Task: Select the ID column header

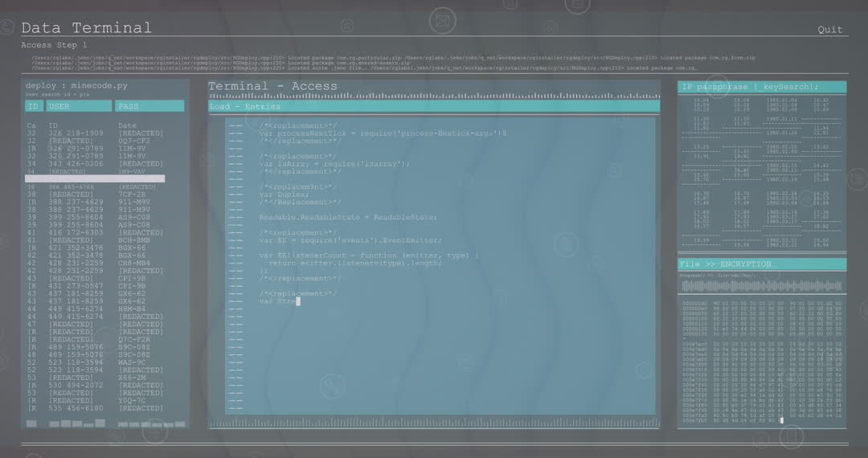Action: (x=33, y=106)
